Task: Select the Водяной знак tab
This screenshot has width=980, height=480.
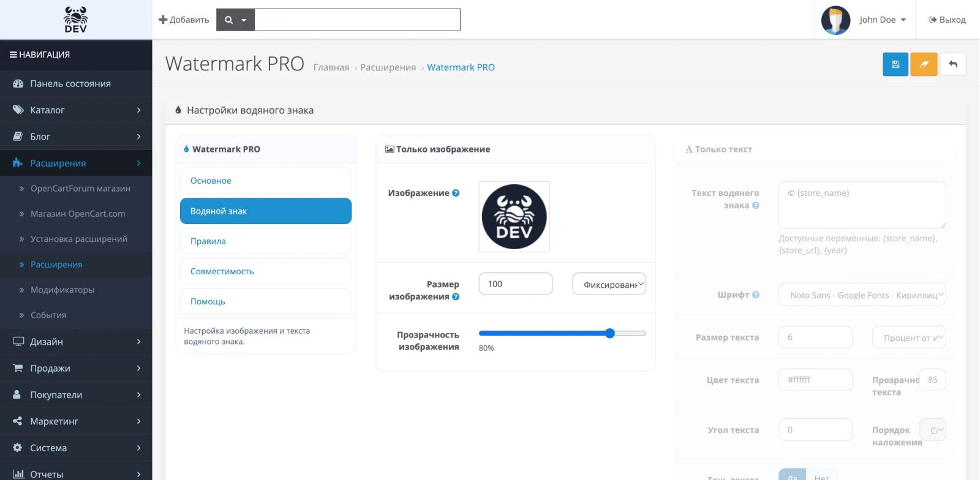Action: pyautogui.click(x=266, y=211)
